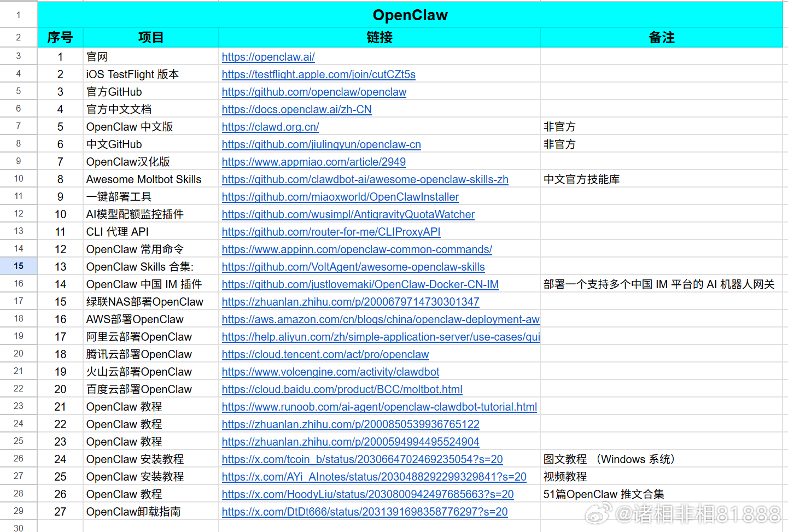
Task: Click the router-for-me/CLIProxyAPI link
Action: tap(331, 232)
